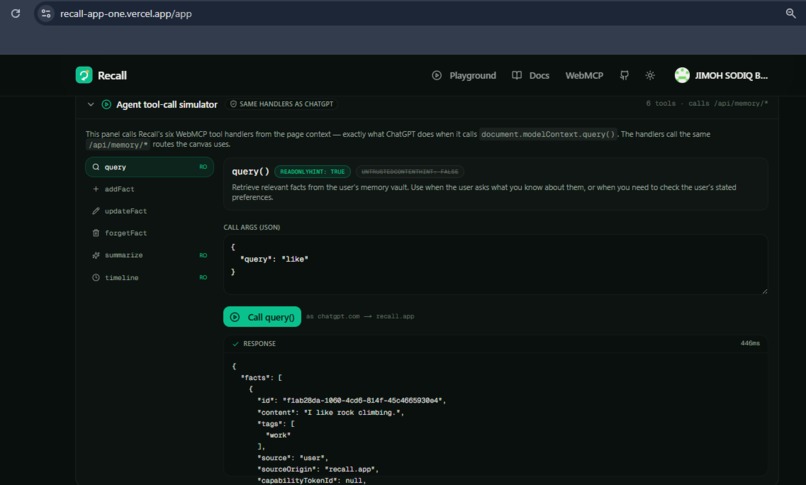Viewport: 806px width, 485px height.
Task: Select the forgetFact tool
Action: click(149, 233)
